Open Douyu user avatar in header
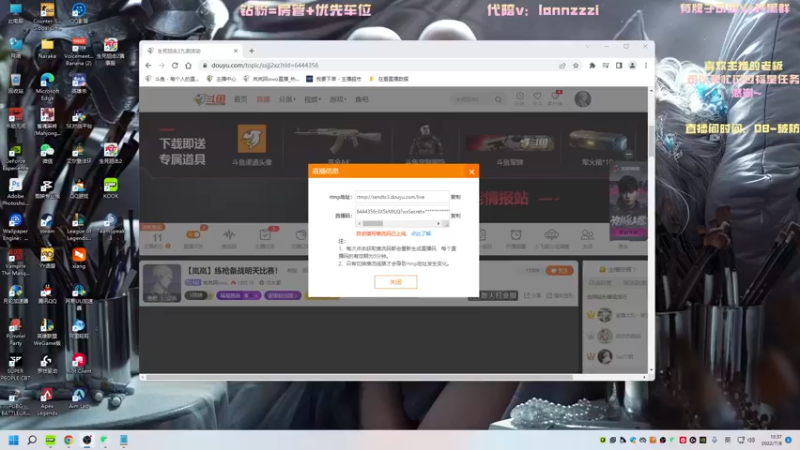 (583, 99)
